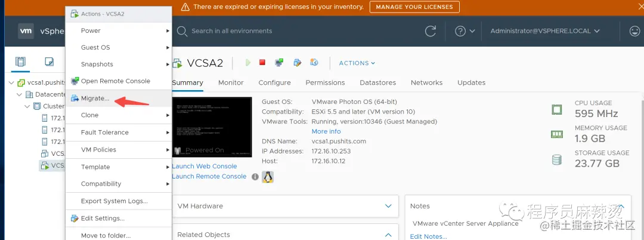Open the Fault Tolerance submenu
Image resolution: width=644 pixels, height=240 pixels.
(119, 133)
